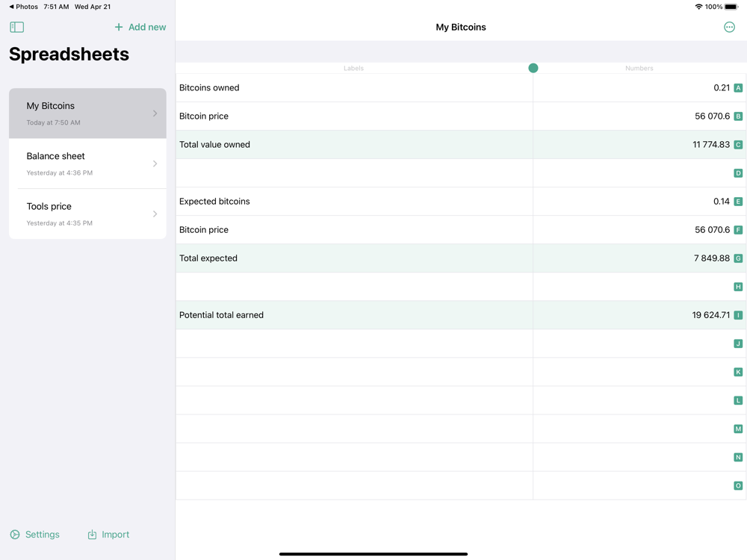Click the row H letter badge
Screen dimensions: 747x560
point(738,287)
